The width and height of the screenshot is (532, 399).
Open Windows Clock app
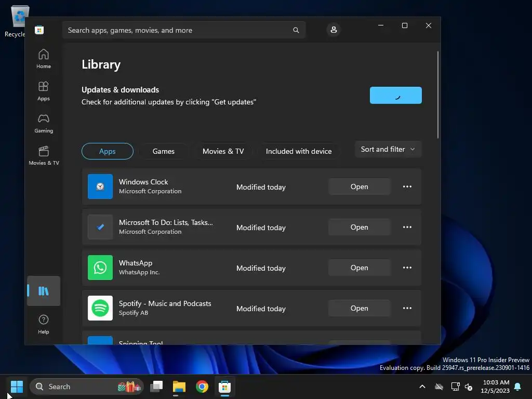(x=360, y=187)
